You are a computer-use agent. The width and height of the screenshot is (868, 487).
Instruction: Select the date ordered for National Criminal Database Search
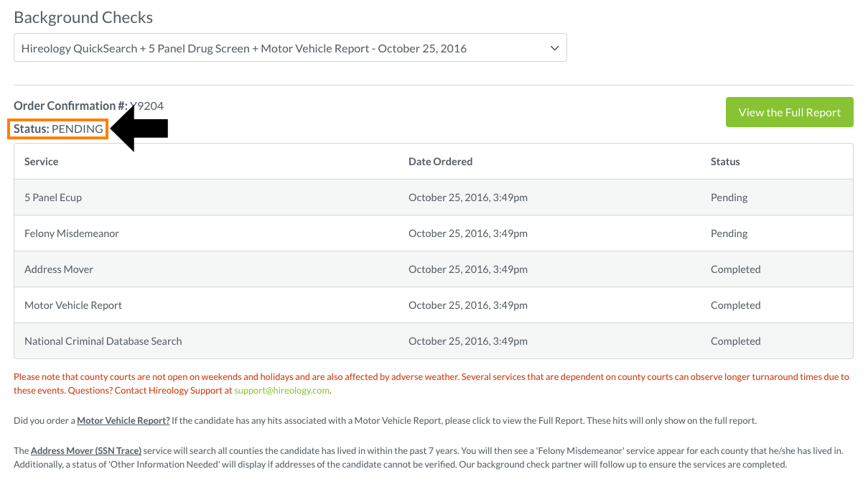(x=468, y=341)
